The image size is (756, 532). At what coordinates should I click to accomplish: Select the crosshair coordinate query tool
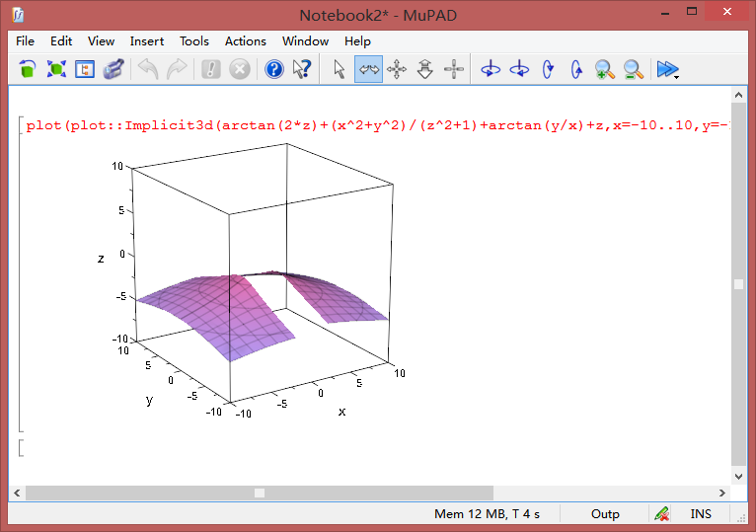pyautogui.click(x=454, y=69)
